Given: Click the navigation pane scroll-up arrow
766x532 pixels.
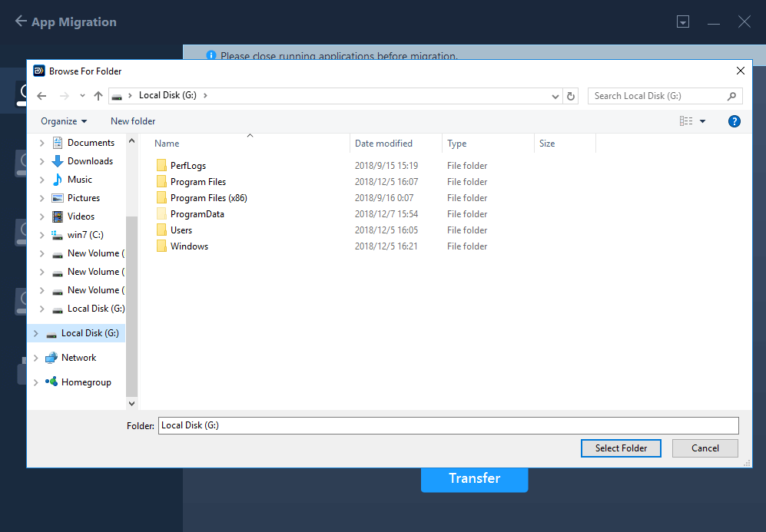Looking at the screenshot, I should pyautogui.click(x=131, y=140).
